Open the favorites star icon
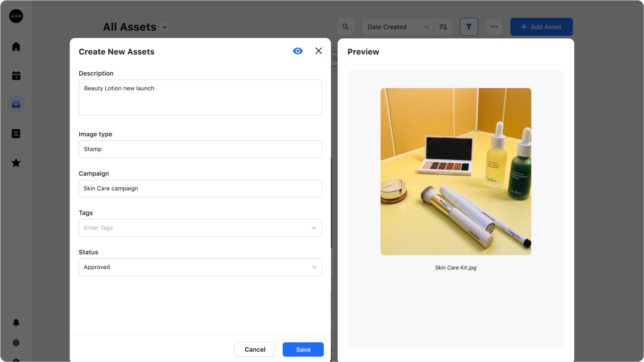This screenshot has height=362, width=644. (x=16, y=163)
